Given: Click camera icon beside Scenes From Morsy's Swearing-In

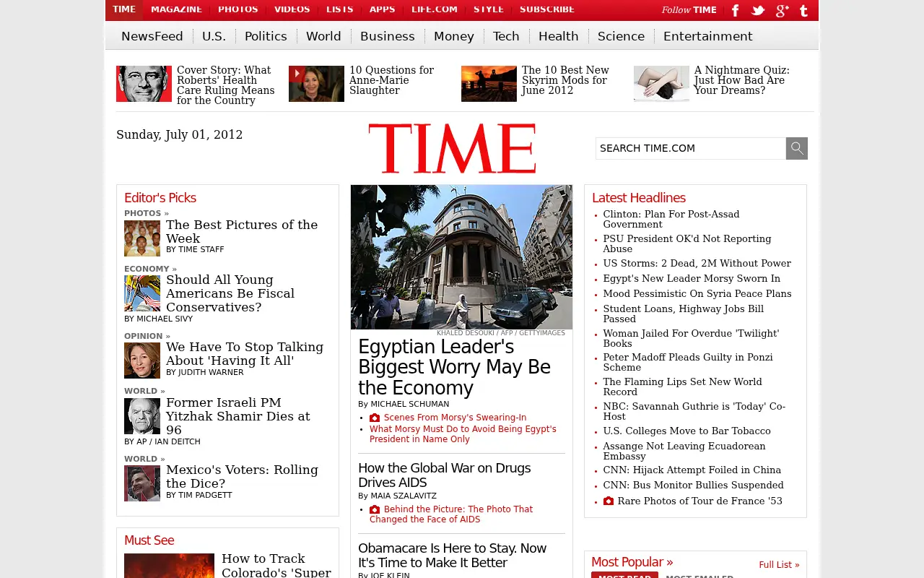Looking at the screenshot, I should (x=375, y=418).
